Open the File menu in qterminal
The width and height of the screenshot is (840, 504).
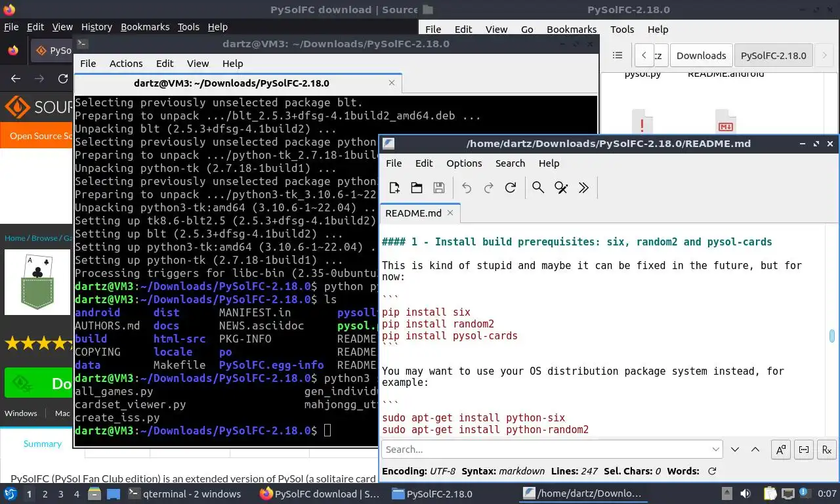coord(88,64)
